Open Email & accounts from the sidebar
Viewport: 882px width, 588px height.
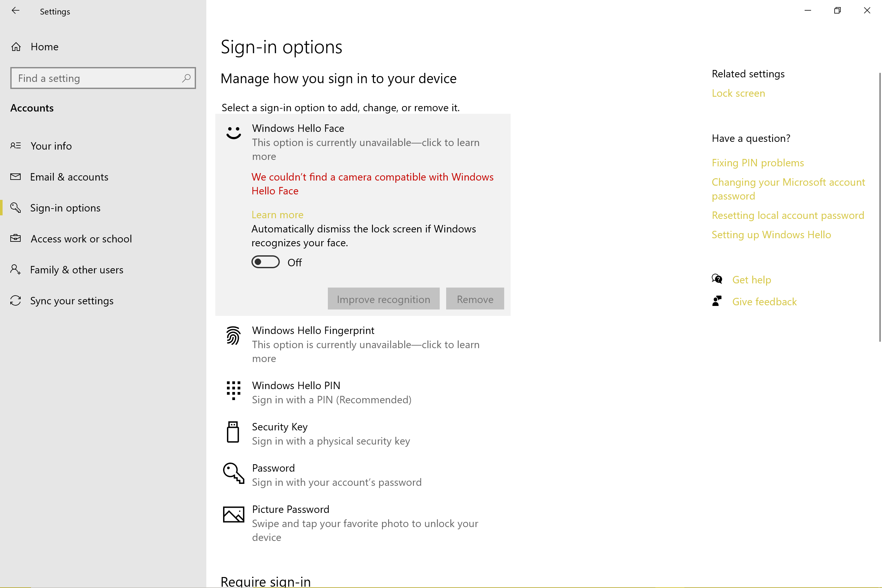point(69,177)
